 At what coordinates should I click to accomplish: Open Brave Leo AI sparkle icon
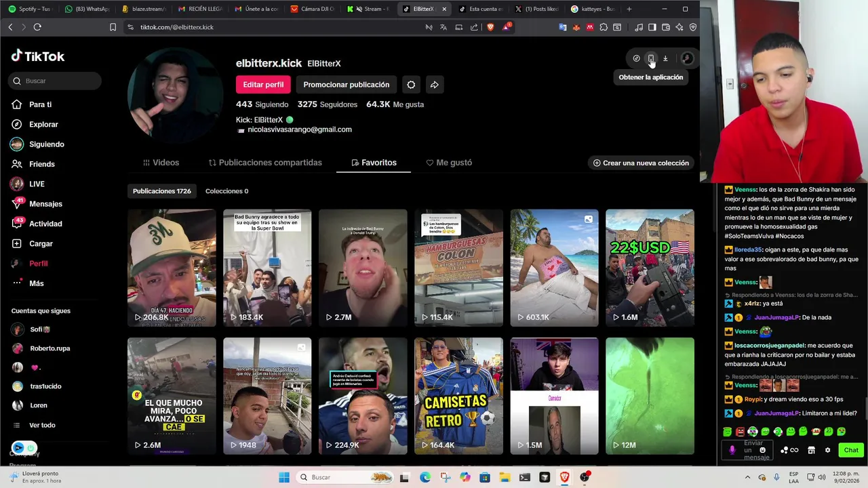click(679, 27)
